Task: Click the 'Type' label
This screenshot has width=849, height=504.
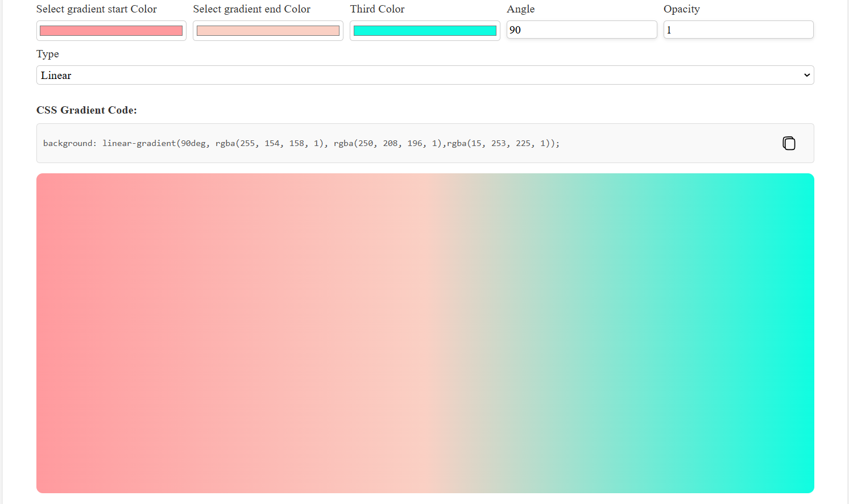Action: [48, 54]
